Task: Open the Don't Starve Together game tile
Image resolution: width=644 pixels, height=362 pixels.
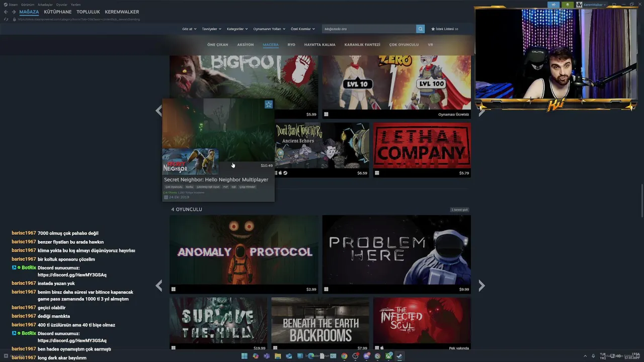Action: (322, 150)
